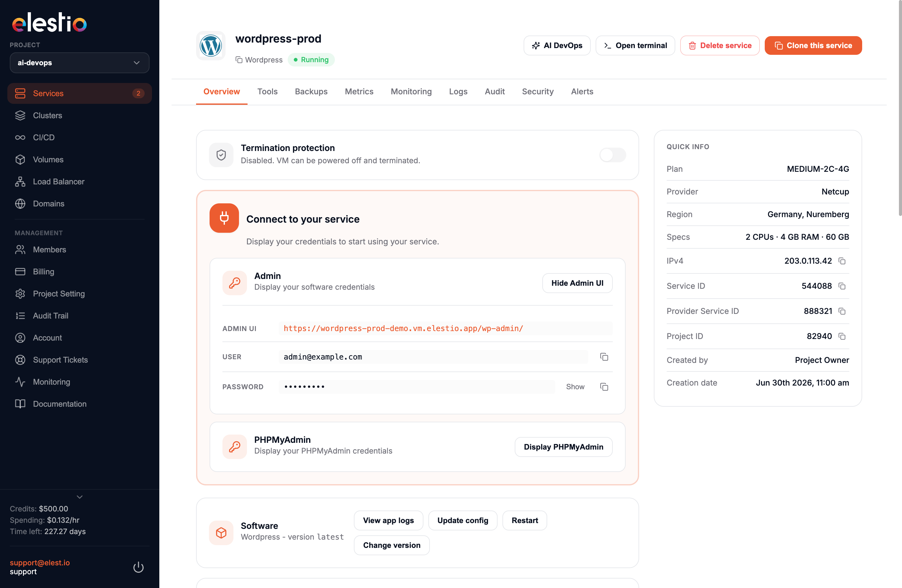
Task: Open Volumes in the sidebar
Action: click(x=80, y=160)
